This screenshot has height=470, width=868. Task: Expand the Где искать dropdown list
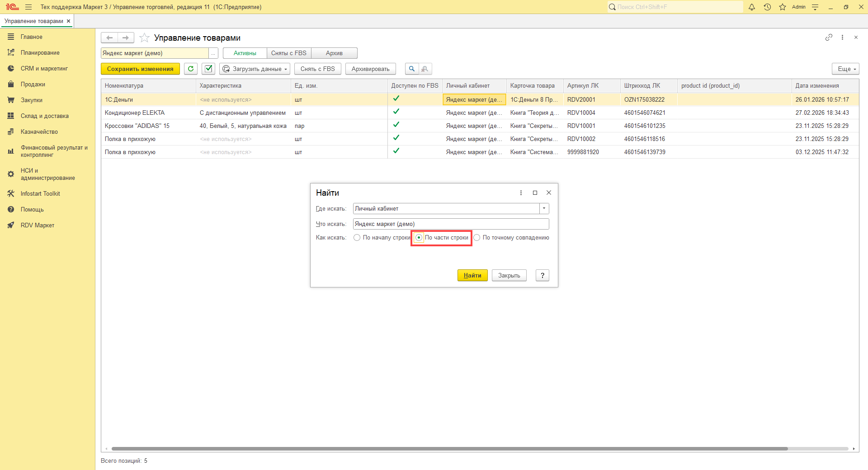[544, 209]
